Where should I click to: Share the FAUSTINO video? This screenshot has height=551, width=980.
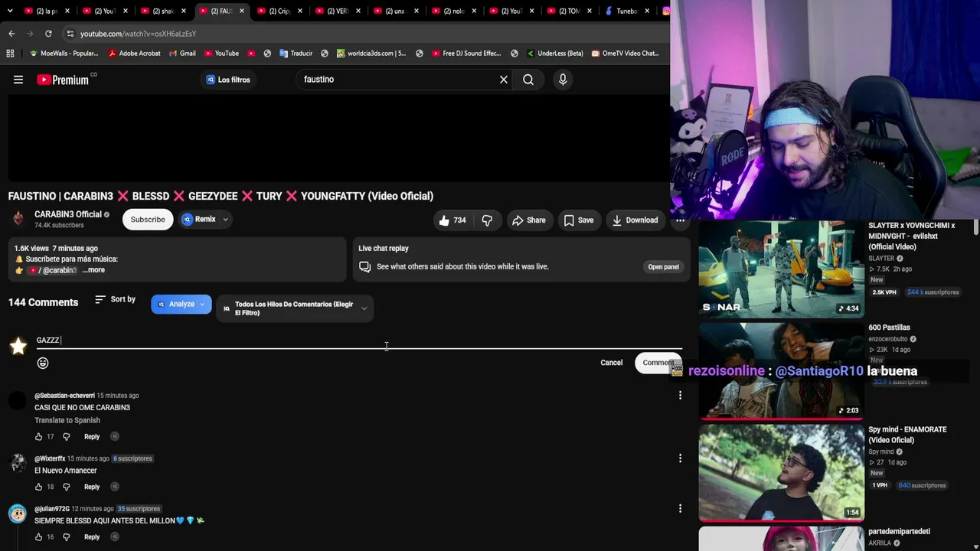click(x=529, y=220)
